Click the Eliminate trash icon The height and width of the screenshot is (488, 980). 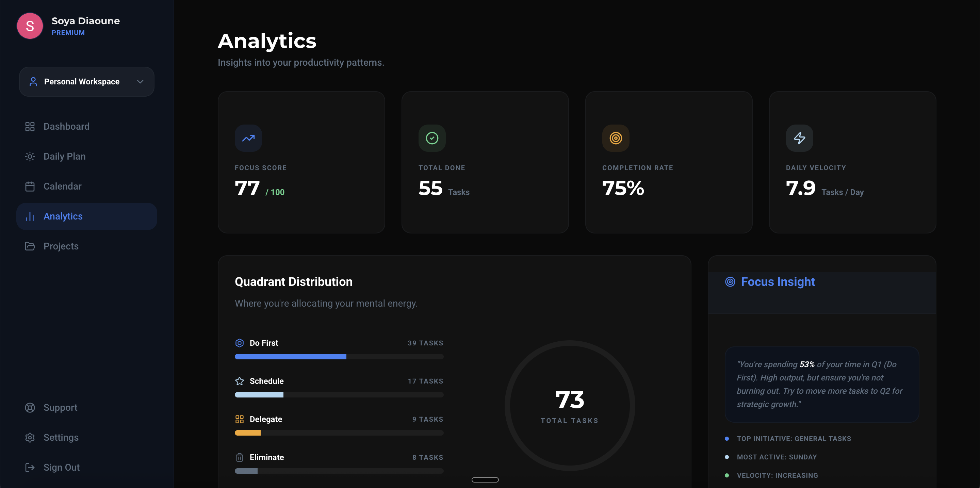coord(239,457)
